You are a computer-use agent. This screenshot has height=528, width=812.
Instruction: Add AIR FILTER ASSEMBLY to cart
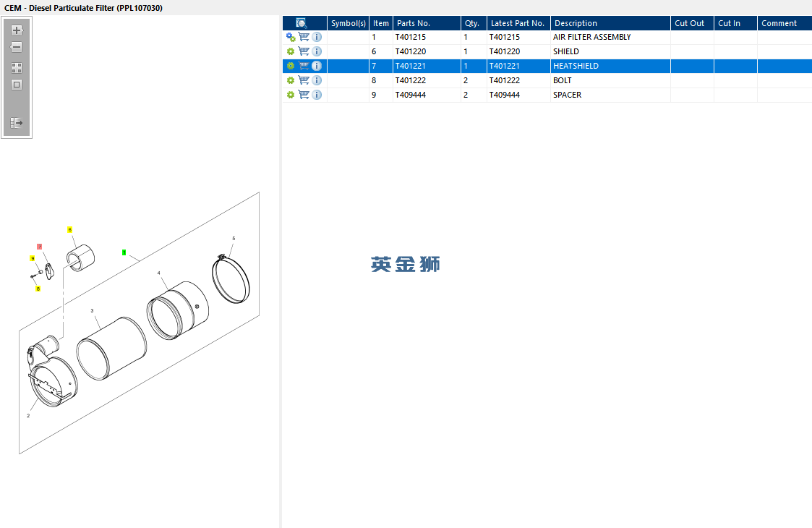(304, 37)
